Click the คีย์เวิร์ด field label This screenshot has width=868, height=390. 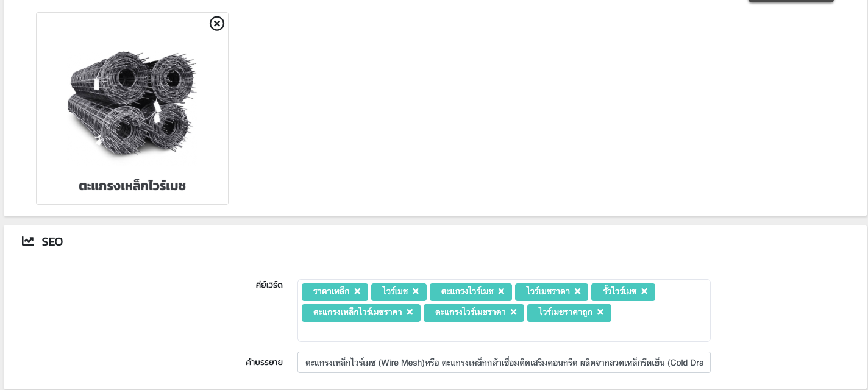[269, 285]
